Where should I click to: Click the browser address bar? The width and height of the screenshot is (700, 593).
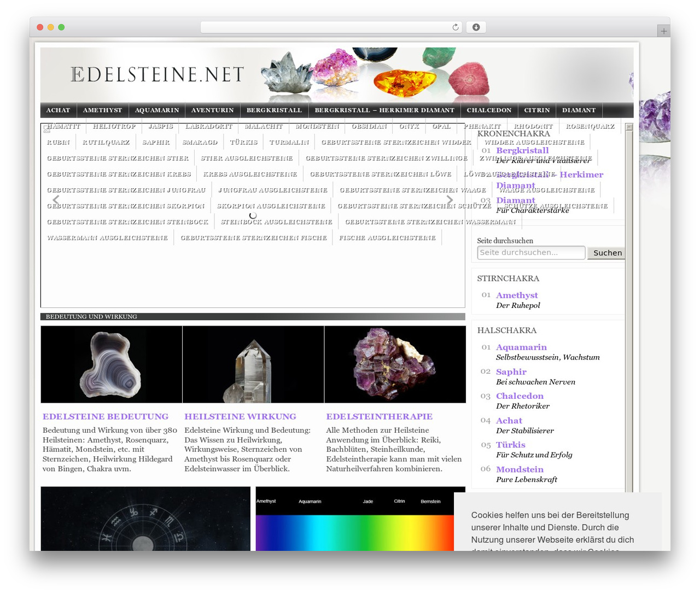331,27
